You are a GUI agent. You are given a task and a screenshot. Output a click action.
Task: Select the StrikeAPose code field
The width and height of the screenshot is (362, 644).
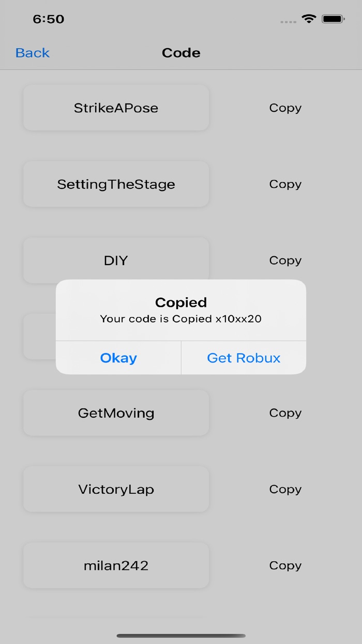116,108
